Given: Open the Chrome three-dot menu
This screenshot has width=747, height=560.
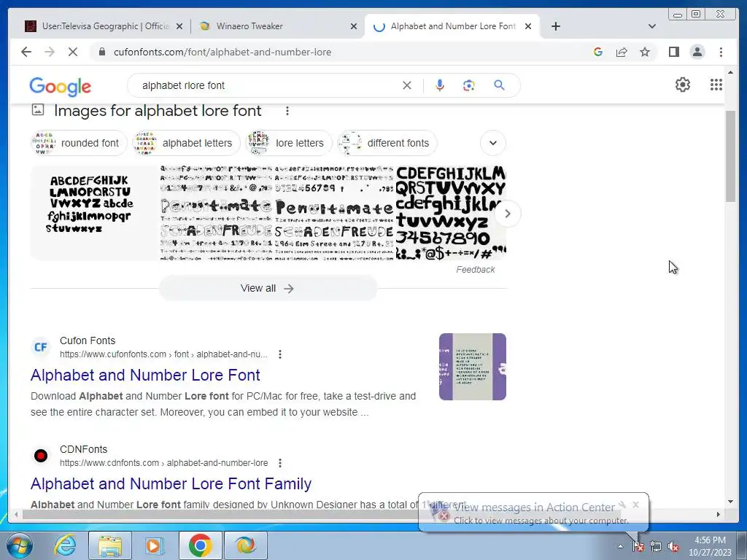Looking at the screenshot, I should point(721,52).
